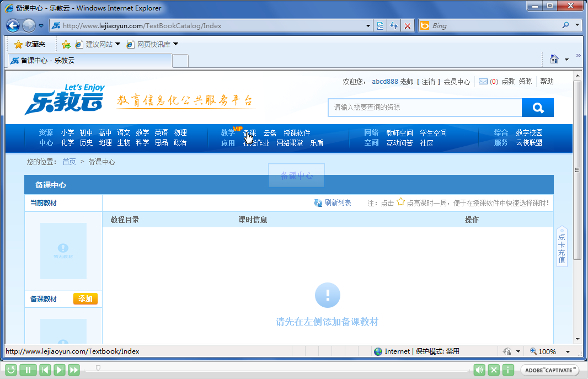The image size is (588, 379).
Task: Click the Captivate info icon
Action: point(508,370)
